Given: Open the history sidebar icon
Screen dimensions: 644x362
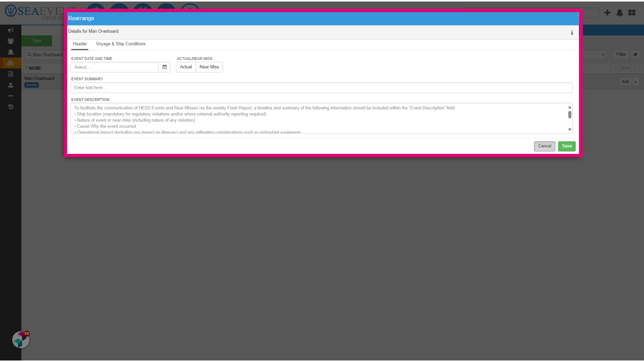Looking at the screenshot, I should click(x=11, y=107).
